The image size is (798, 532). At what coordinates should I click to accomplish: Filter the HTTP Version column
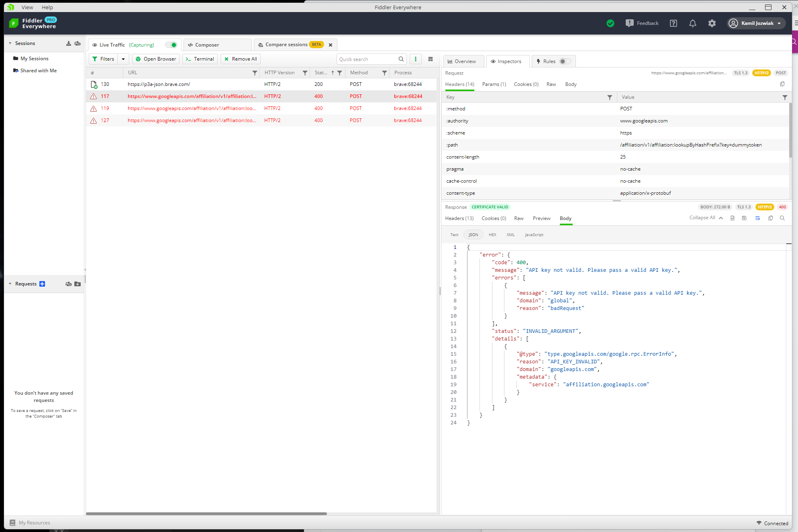tap(305, 73)
